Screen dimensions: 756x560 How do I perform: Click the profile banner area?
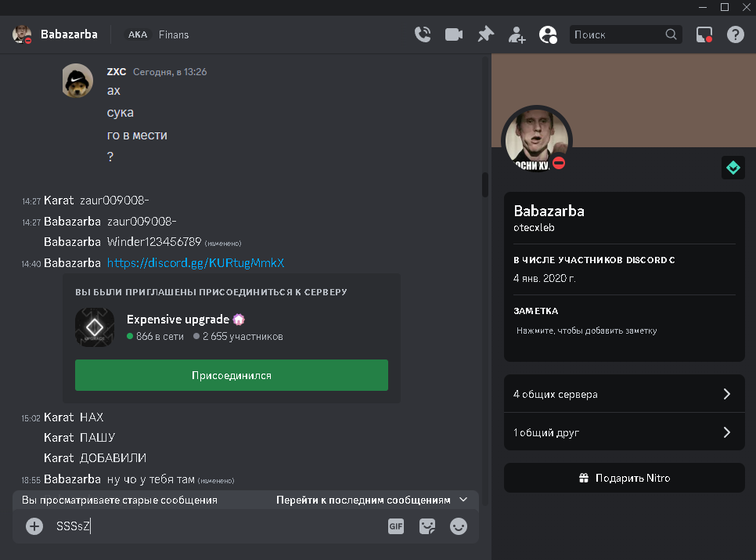tap(624, 100)
